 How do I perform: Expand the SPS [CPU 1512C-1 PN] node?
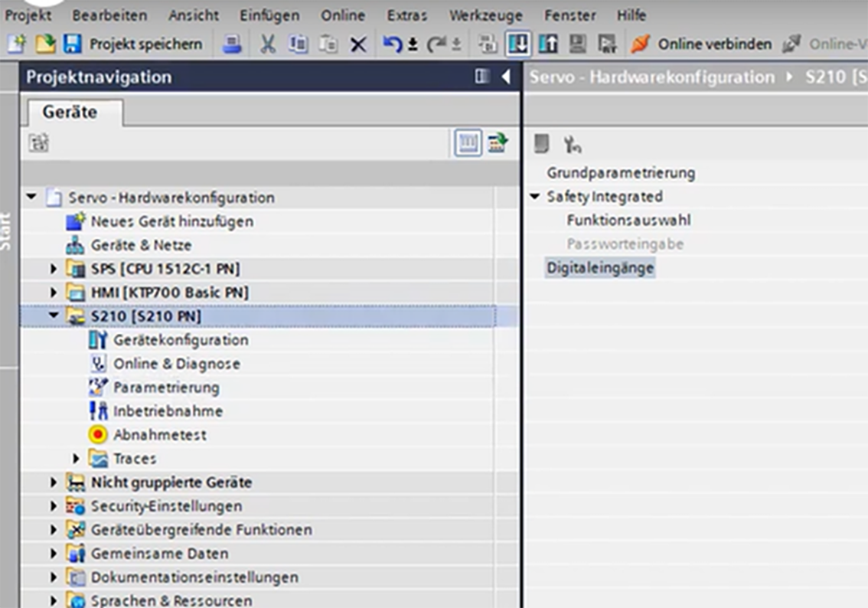click(54, 269)
